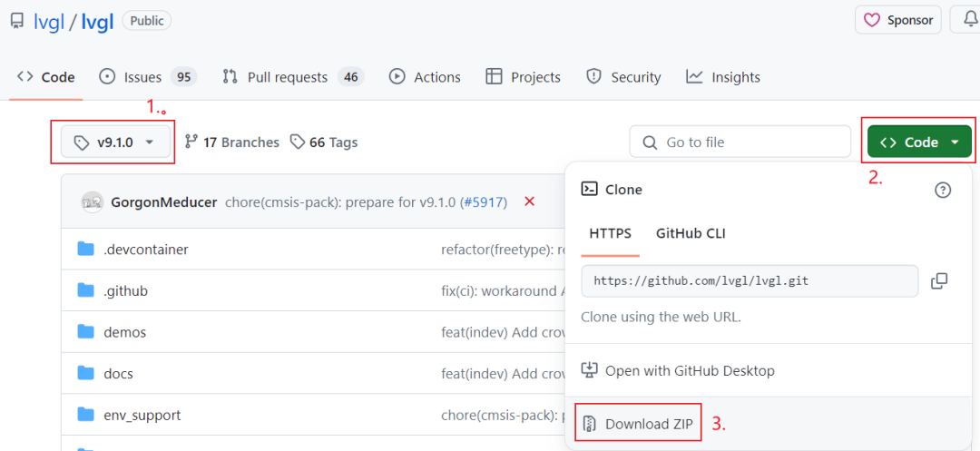Click the terminal icon beside Clone
The width and height of the screenshot is (980, 451).
[589, 189]
